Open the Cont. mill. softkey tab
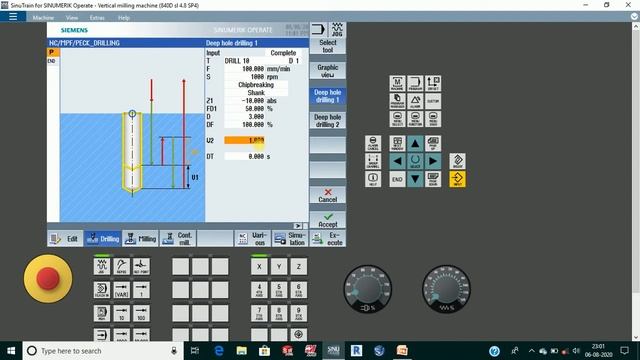The height and width of the screenshot is (360, 640). [x=178, y=239]
